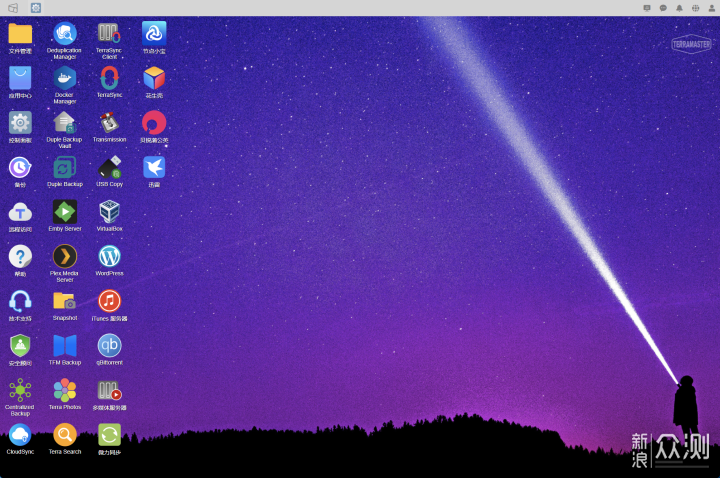The width and height of the screenshot is (720, 478).
Task: Launch Docker Manager
Action: (x=65, y=78)
